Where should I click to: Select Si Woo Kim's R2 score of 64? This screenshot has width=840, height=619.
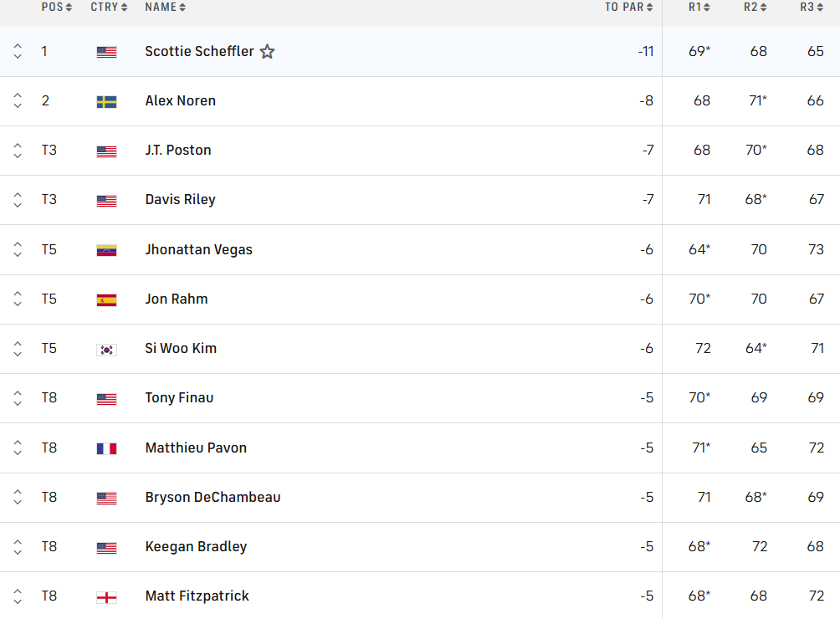755,348
